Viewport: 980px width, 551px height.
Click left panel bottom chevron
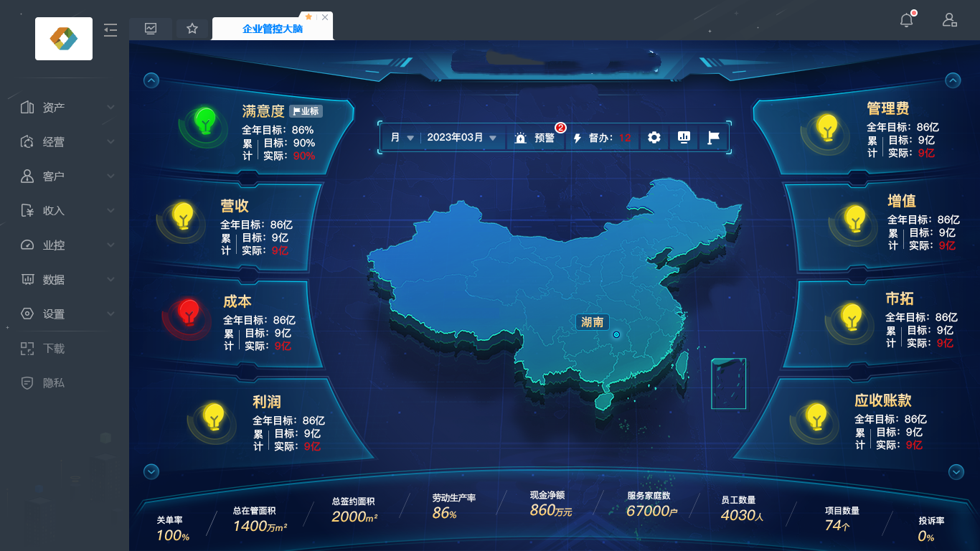click(151, 471)
